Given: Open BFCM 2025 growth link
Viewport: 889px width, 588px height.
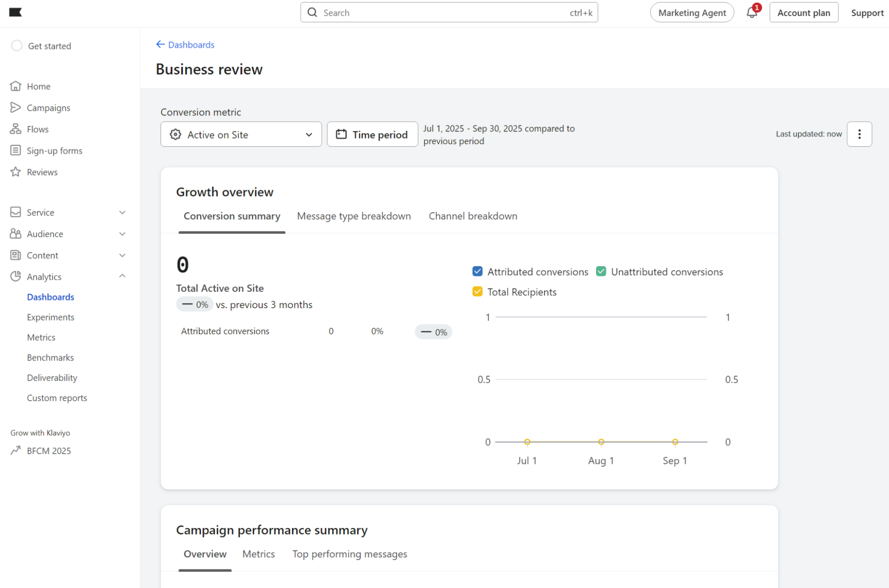Looking at the screenshot, I should pos(48,451).
